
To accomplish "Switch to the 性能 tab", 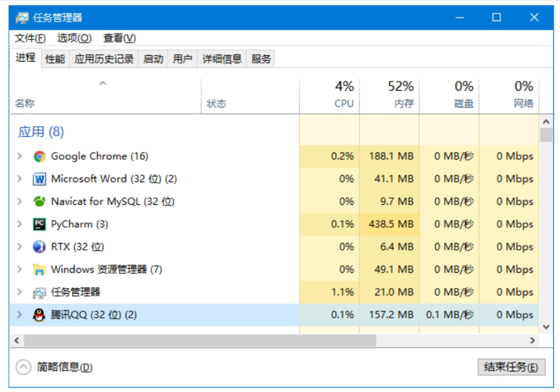I will point(55,59).
